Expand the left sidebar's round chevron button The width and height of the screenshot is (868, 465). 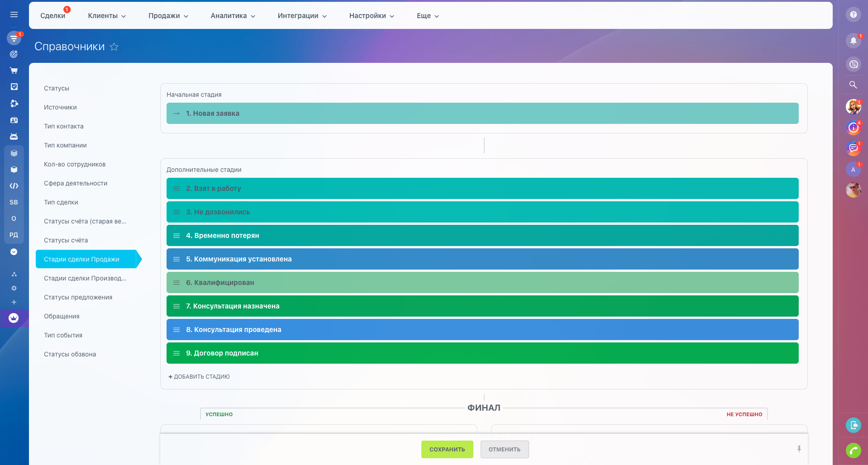pos(14,252)
